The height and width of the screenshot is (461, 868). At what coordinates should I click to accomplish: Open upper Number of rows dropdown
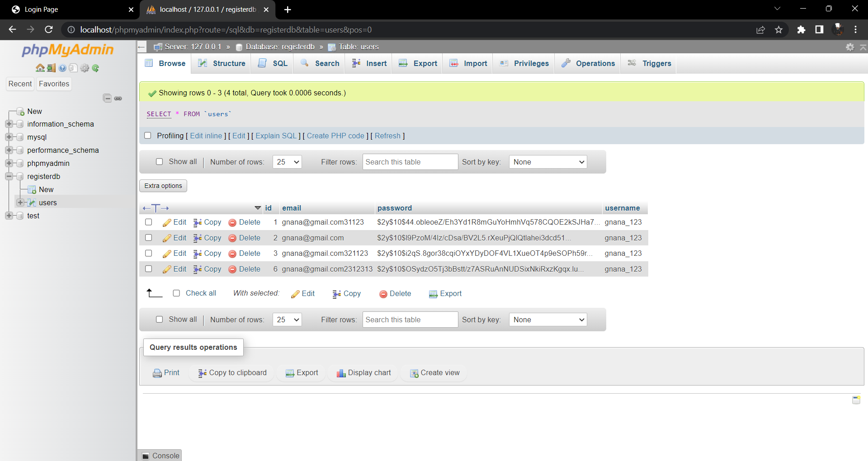coord(287,162)
